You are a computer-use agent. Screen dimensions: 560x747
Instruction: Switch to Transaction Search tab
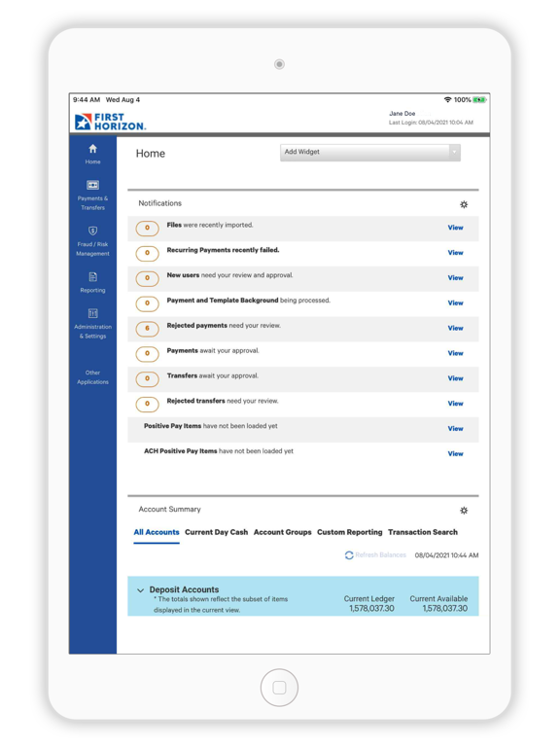(422, 532)
